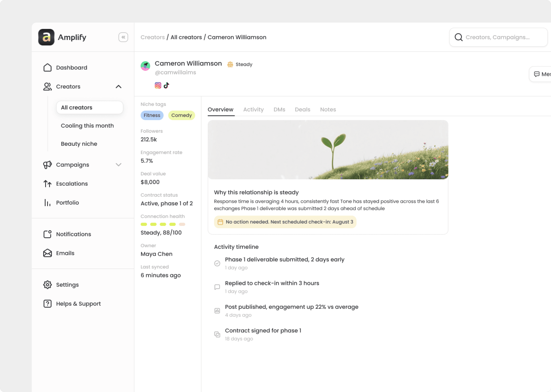The height and width of the screenshot is (392, 551).
Task: Click the Steady, 88/100 score
Action: tap(161, 233)
